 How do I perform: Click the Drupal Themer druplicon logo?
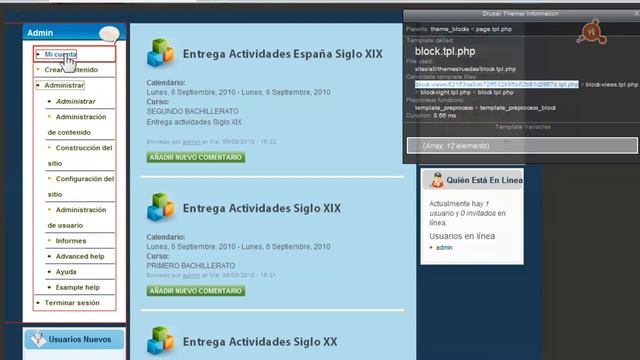pyautogui.click(x=591, y=32)
